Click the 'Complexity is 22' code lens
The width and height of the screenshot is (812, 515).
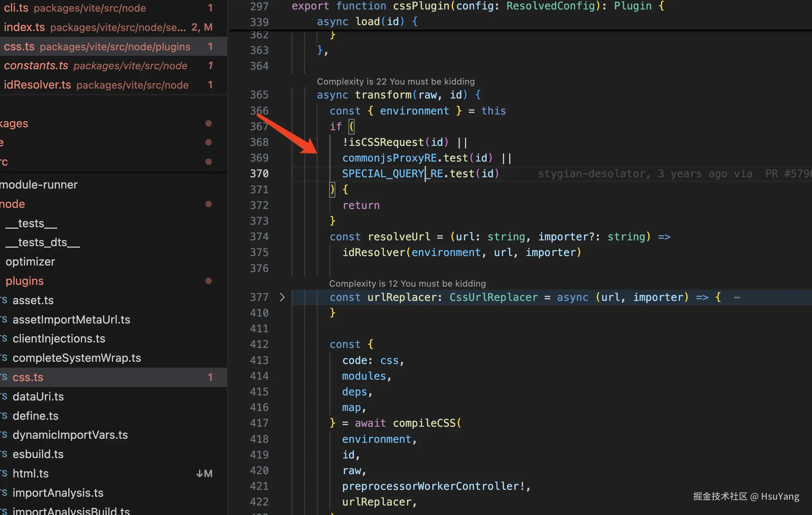coord(395,81)
